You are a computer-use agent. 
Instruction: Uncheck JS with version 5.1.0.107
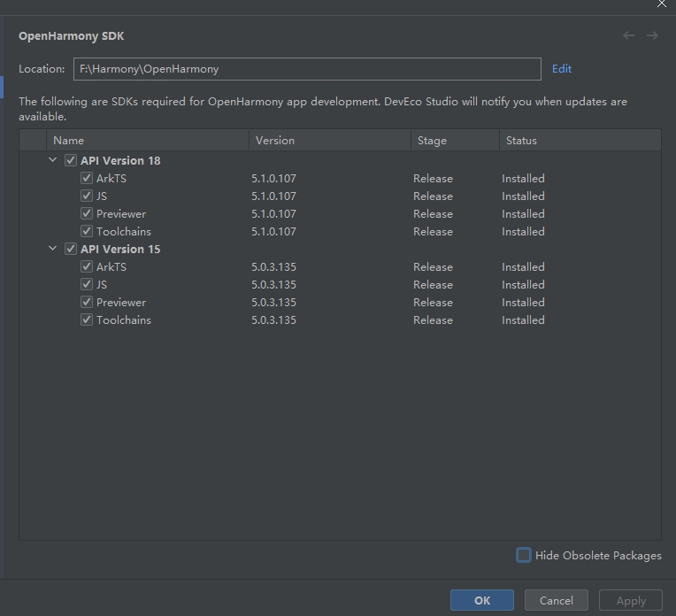[x=87, y=196]
